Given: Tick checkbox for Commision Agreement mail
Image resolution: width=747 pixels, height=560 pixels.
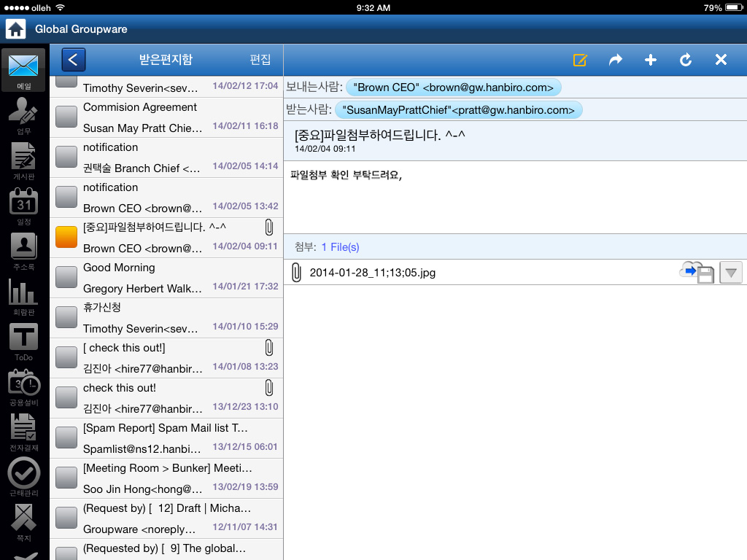Looking at the screenshot, I should pyautogui.click(x=66, y=117).
